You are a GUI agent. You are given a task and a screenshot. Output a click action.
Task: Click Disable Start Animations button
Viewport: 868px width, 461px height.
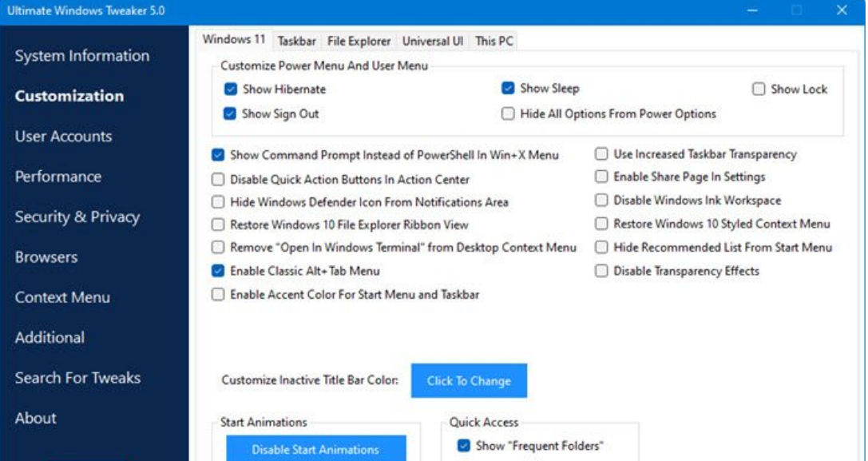pyautogui.click(x=315, y=449)
